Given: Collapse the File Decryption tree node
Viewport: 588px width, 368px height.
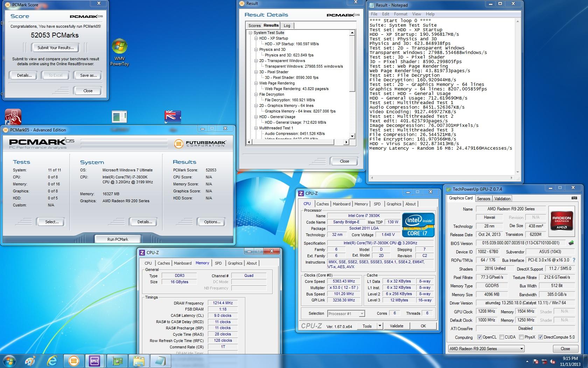Looking at the screenshot, I should click(x=256, y=94).
